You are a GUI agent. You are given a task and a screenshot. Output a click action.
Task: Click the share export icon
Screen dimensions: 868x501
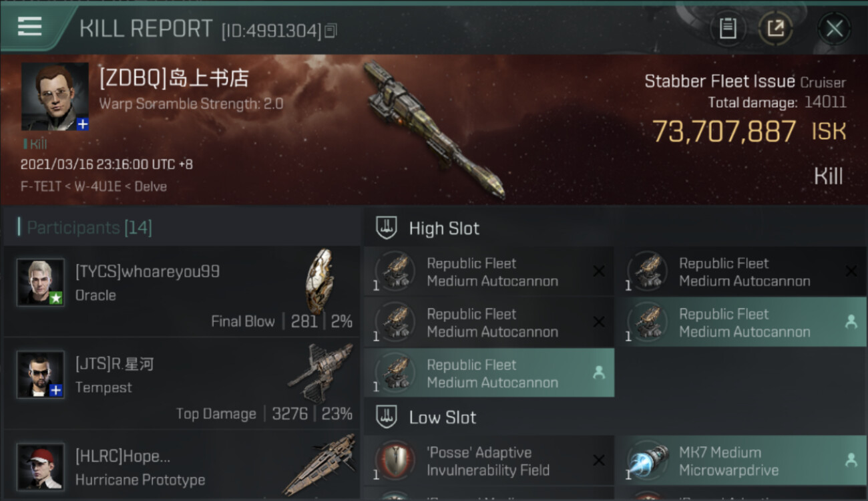776,28
